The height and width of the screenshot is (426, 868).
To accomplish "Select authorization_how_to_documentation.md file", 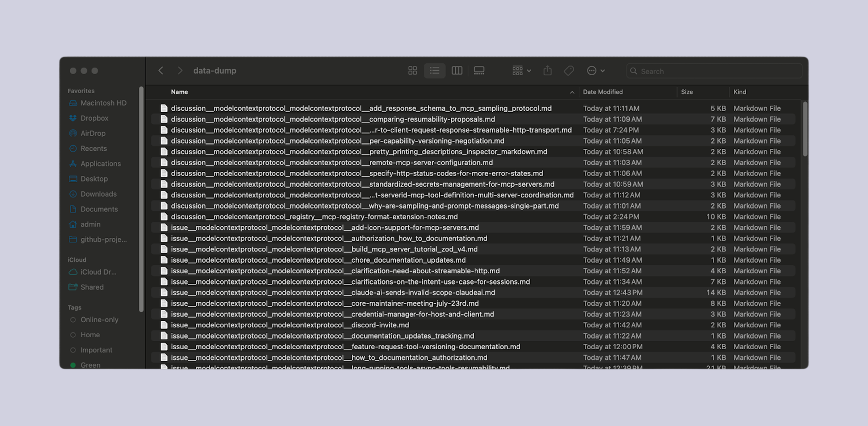I will point(474,239).
